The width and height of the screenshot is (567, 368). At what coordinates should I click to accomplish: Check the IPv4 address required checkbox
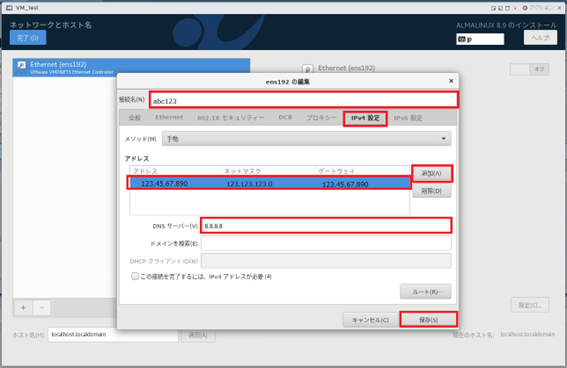pos(135,276)
